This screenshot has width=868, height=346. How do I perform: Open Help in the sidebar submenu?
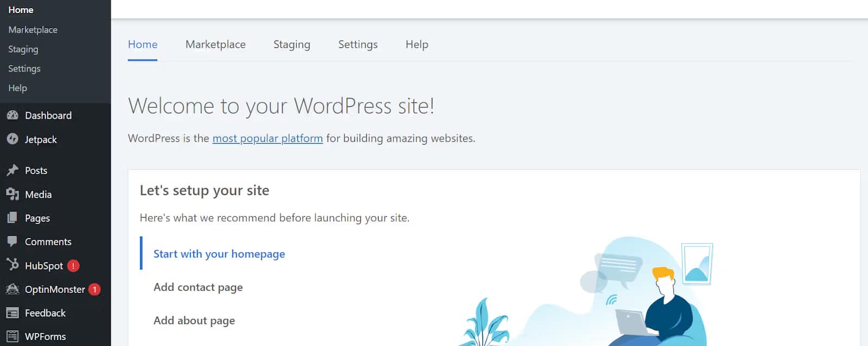(17, 88)
